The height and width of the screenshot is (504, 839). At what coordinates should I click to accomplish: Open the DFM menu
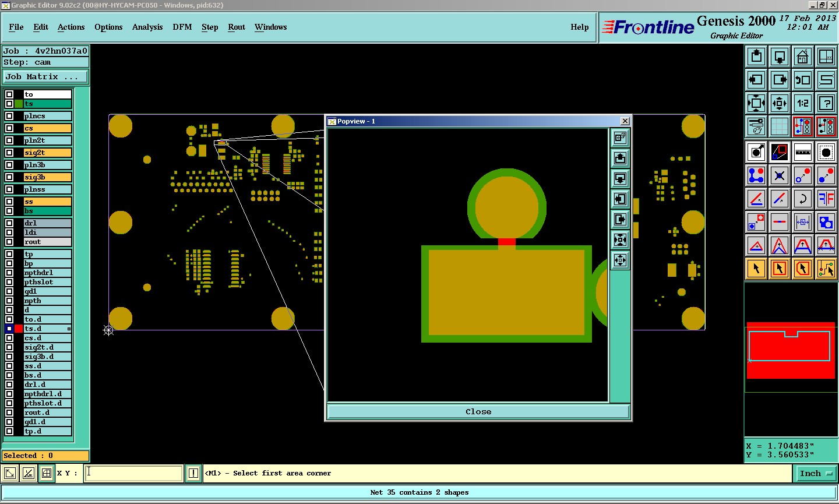[x=182, y=27]
